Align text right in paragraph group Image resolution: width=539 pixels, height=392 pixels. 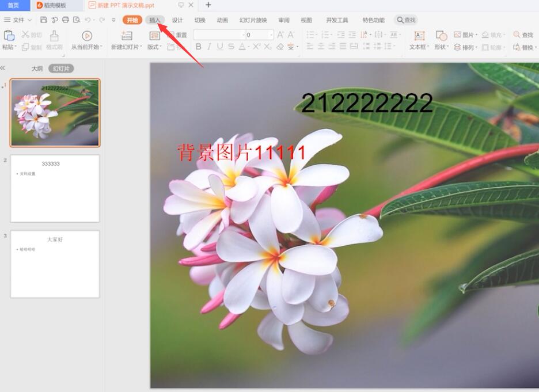332,47
